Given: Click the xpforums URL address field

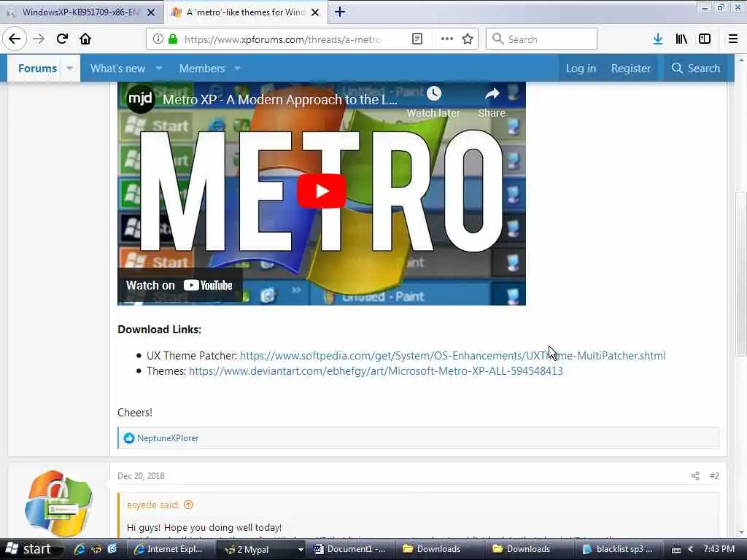Looking at the screenshot, I should click(x=285, y=39).
